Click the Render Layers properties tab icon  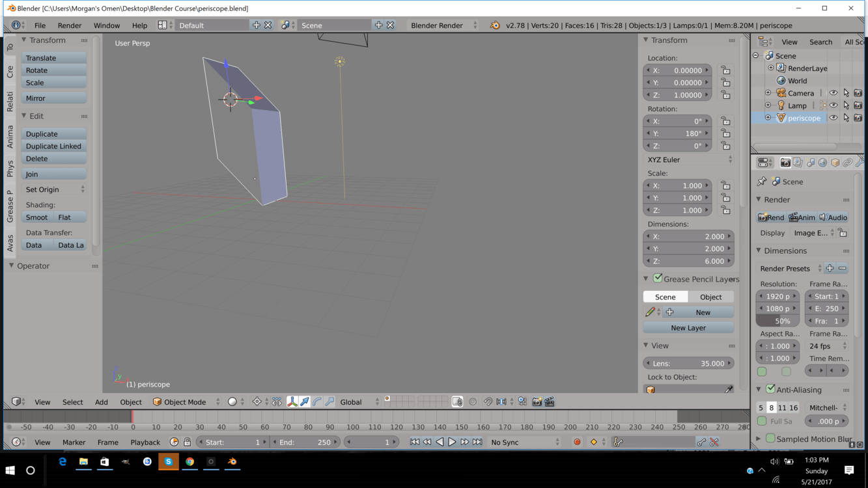tap(798, 163)
